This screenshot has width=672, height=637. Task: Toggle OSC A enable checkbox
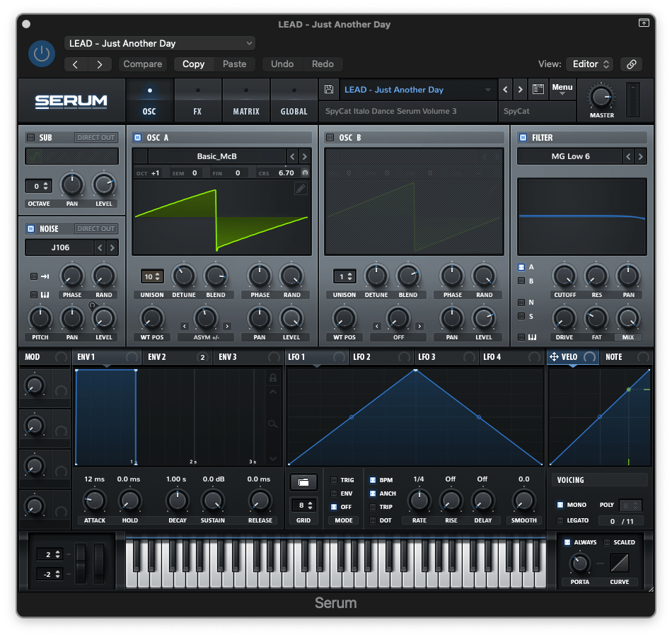(x=137, y=137)
